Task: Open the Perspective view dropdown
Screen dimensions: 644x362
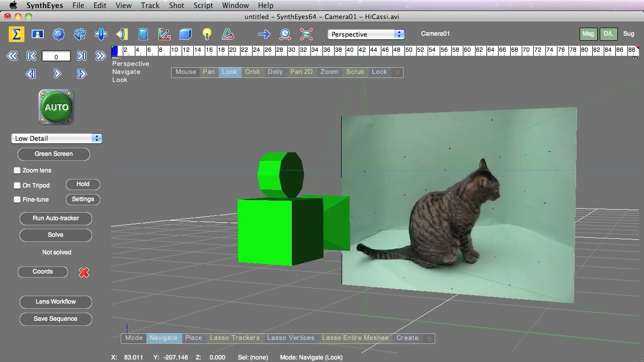Action: (366, 34)
